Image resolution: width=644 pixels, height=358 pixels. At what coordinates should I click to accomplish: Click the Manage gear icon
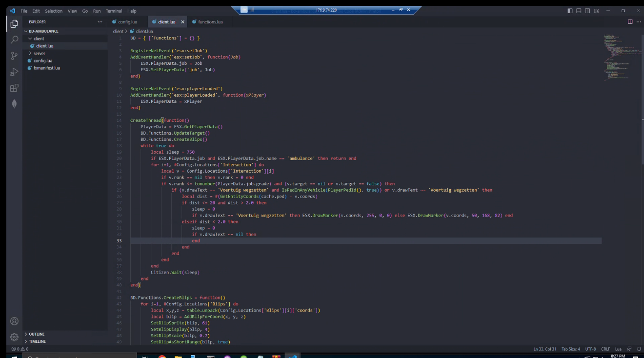coord(14,337)
